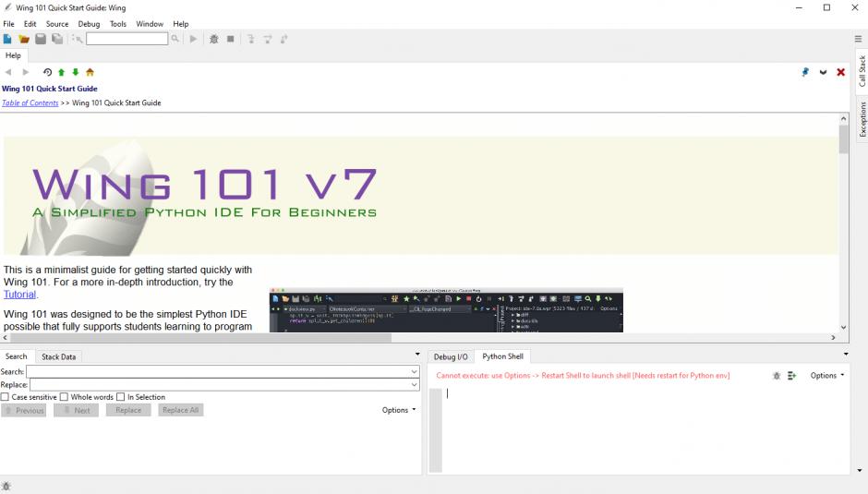
Task: Open the Python Shell Options dropdown
Action: pos(827,376)
